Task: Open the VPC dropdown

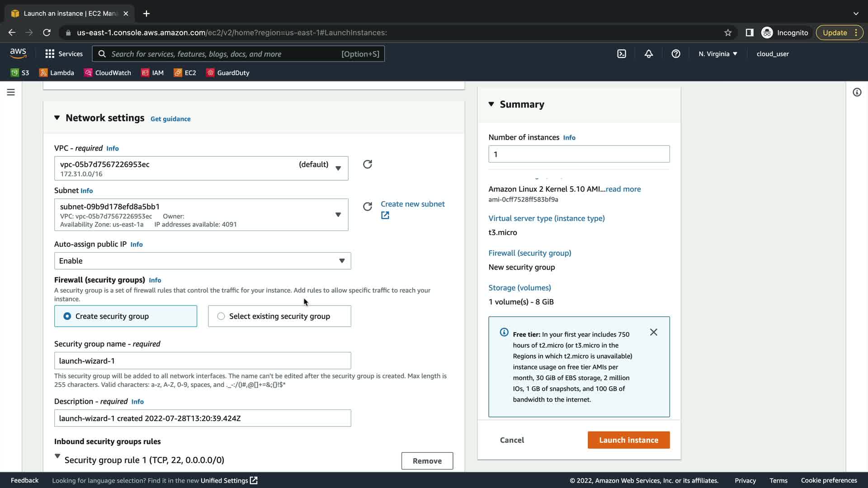Action: click(201, 169)
